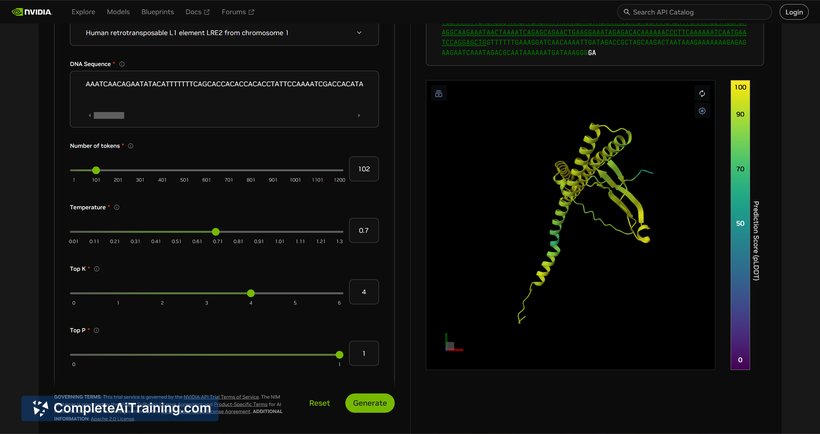Click the pLDDT prediction score color bar

740,225
